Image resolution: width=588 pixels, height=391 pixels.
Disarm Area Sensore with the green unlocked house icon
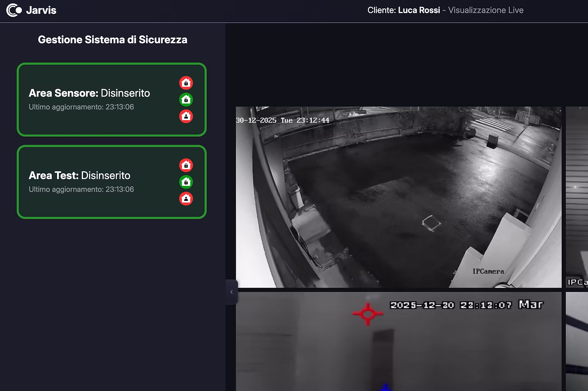tap(186, 99)
